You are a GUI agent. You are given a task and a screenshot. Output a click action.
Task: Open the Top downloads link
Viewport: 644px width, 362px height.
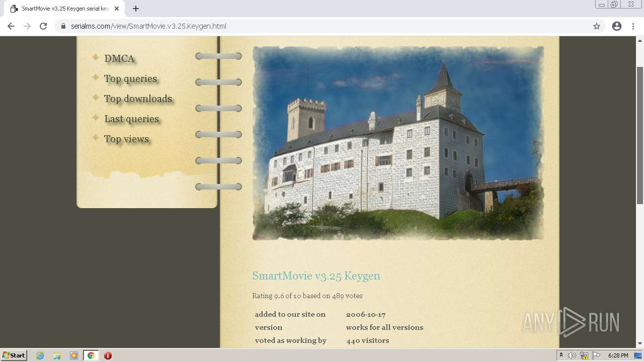pyautogui.click(x=138, y=99)
